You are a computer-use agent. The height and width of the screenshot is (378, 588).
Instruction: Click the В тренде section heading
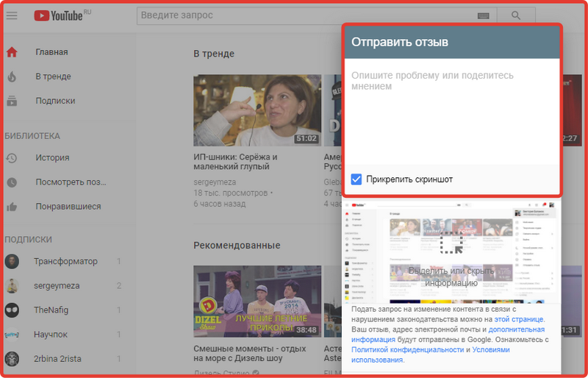[x=214, y=54]
